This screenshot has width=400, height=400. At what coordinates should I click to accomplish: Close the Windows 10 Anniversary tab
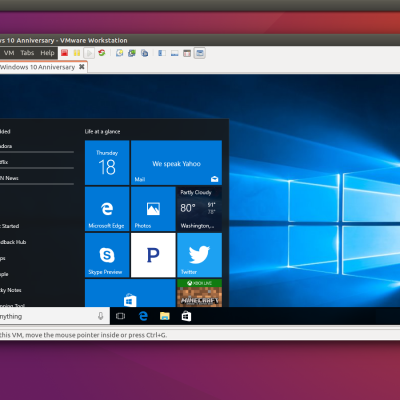pos(82,67)
